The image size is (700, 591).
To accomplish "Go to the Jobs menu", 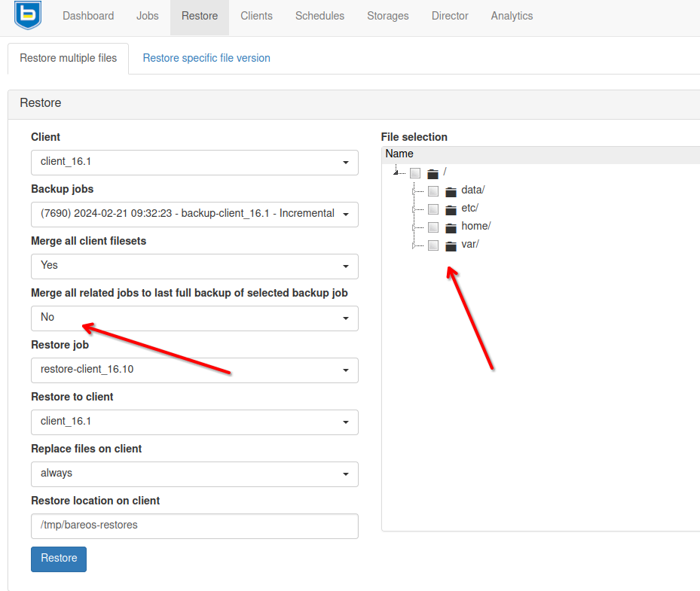I will pos(148,16).
